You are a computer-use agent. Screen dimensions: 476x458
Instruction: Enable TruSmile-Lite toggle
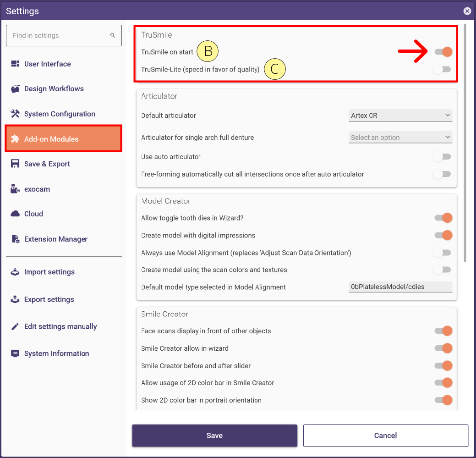coord(442,69)
